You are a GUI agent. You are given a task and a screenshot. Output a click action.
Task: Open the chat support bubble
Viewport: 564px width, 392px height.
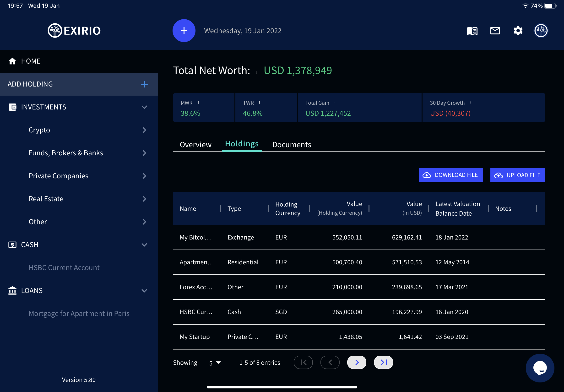(x=539, y=368)
